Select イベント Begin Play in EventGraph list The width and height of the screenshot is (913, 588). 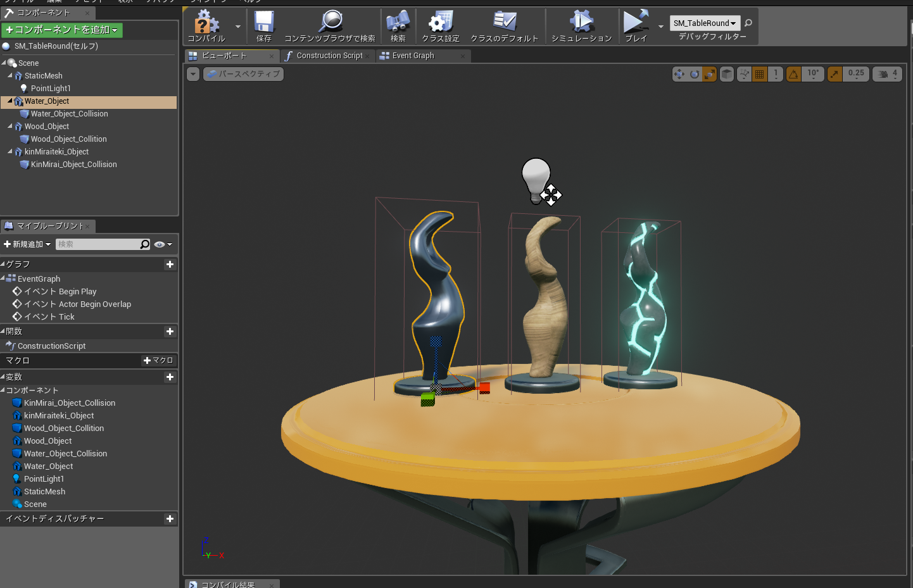pos(60,292)
